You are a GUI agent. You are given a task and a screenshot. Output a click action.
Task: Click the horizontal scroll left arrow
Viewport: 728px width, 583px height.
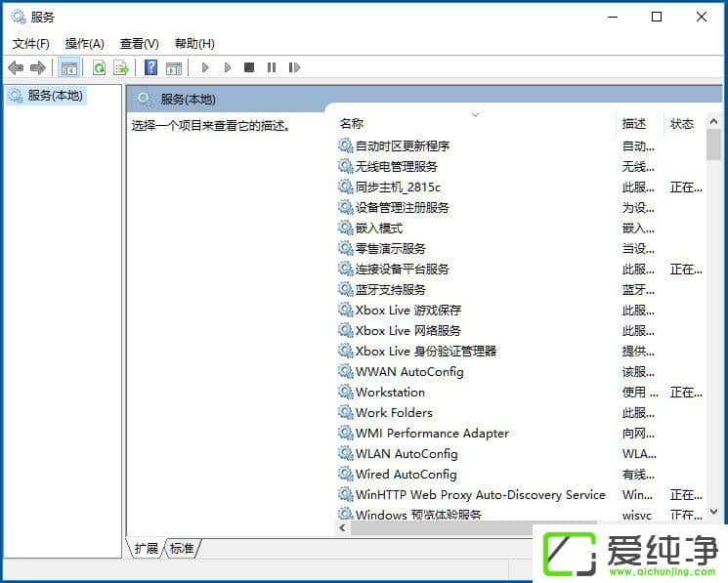[343, 527]
